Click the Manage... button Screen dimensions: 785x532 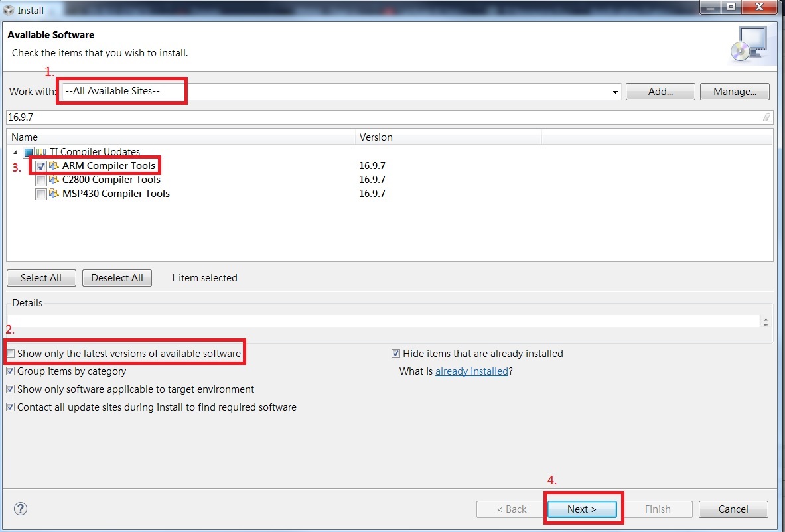[x=735, y=92]
